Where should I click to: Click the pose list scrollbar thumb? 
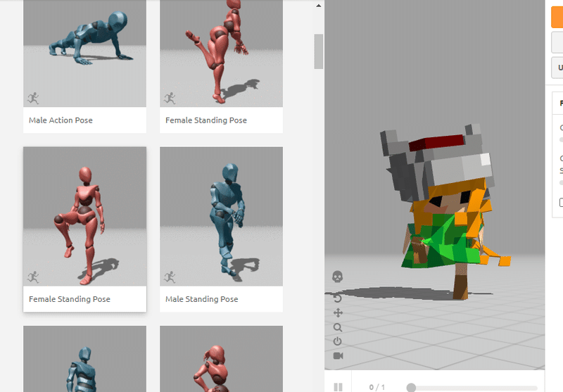click(319, 51)
